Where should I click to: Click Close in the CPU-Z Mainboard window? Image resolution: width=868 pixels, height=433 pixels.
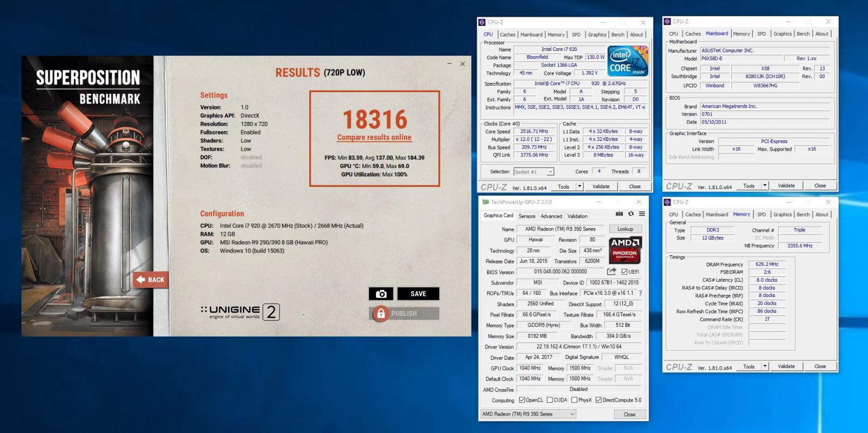click(820, 185)
